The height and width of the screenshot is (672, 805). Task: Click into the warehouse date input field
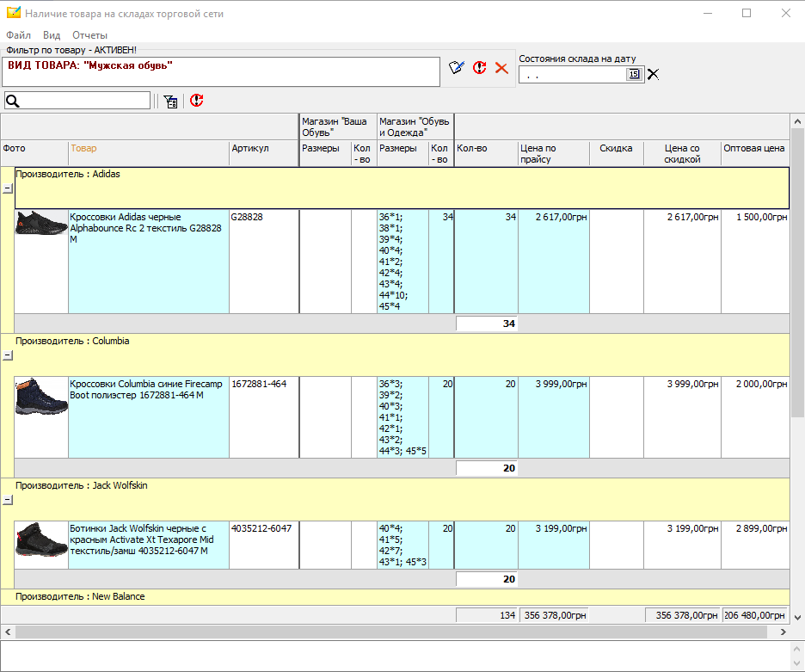[572, 75]
